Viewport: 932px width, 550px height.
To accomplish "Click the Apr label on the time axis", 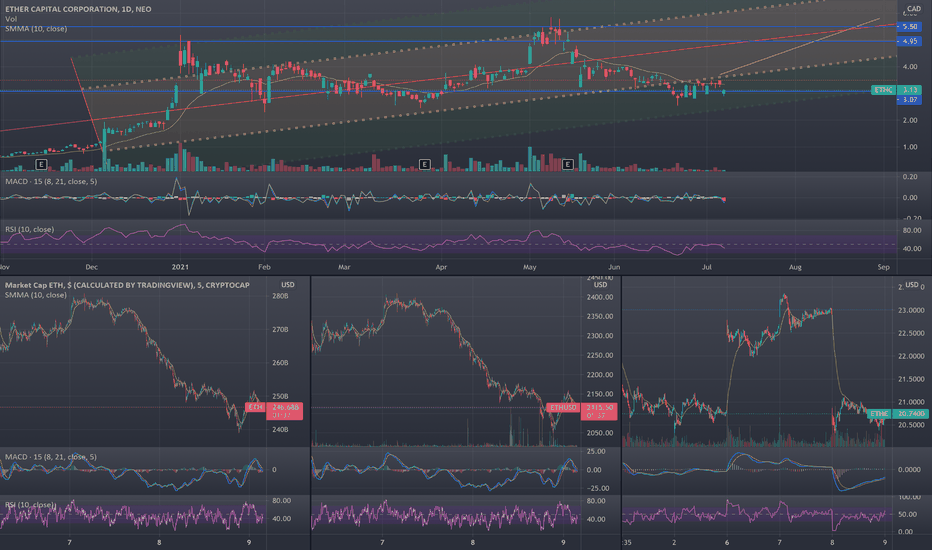I will [x=441, y=267].
